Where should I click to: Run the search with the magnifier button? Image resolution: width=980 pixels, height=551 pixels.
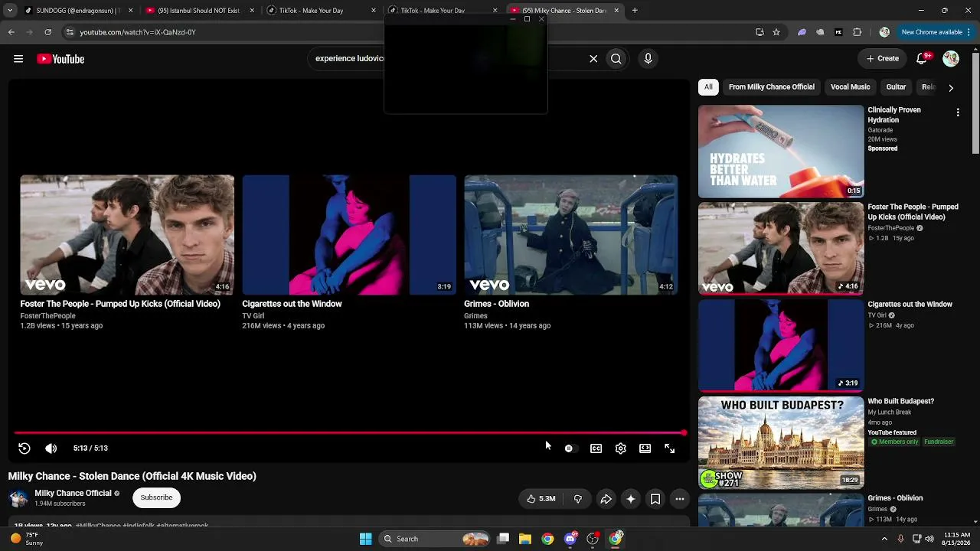[x=616, y=59]
